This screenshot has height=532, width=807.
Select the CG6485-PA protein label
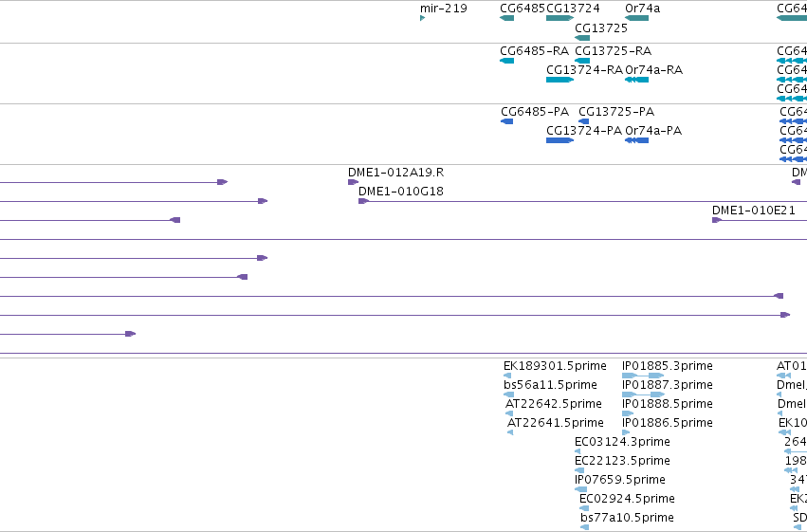(535, 112)
